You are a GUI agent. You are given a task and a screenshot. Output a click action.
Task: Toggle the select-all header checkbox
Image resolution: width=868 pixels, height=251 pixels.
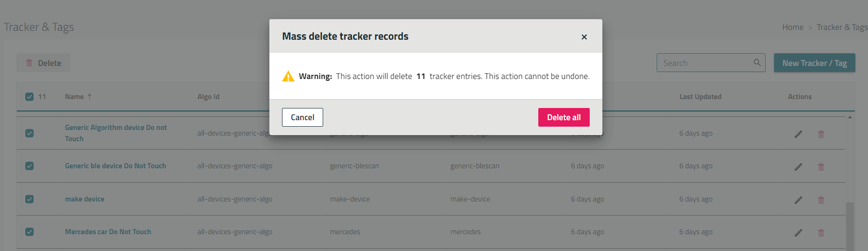click(29, 97)
